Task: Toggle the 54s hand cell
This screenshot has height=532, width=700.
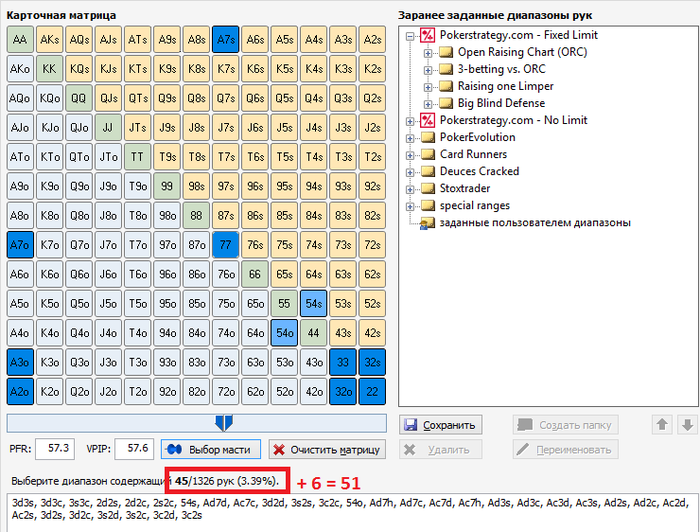Action: pos(313,303)
